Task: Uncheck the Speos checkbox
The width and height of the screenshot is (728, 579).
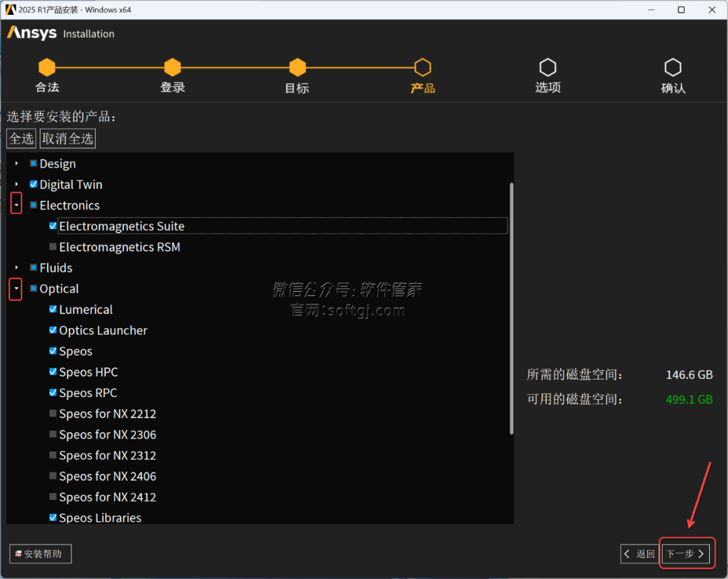Action: 53,351
